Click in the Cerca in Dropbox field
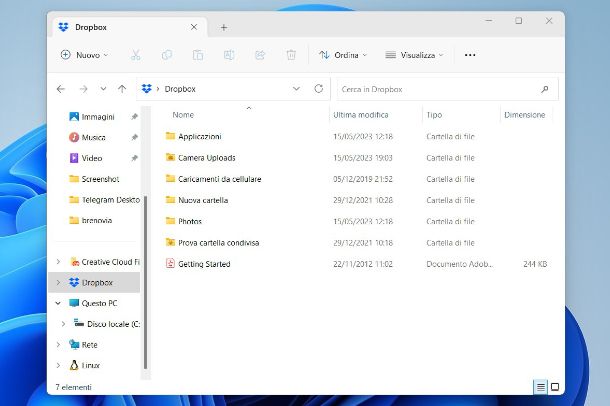Image resolution: width=610 pixels, height=406 pixels. coord(447,89)
